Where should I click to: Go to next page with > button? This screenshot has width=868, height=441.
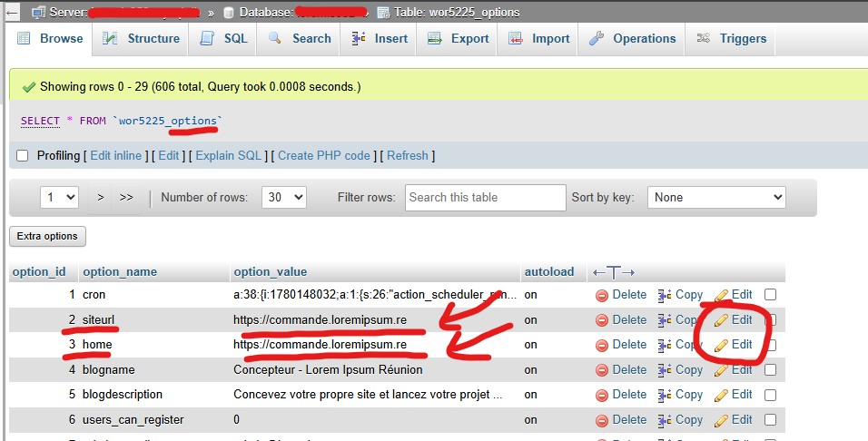coord(100,197)
